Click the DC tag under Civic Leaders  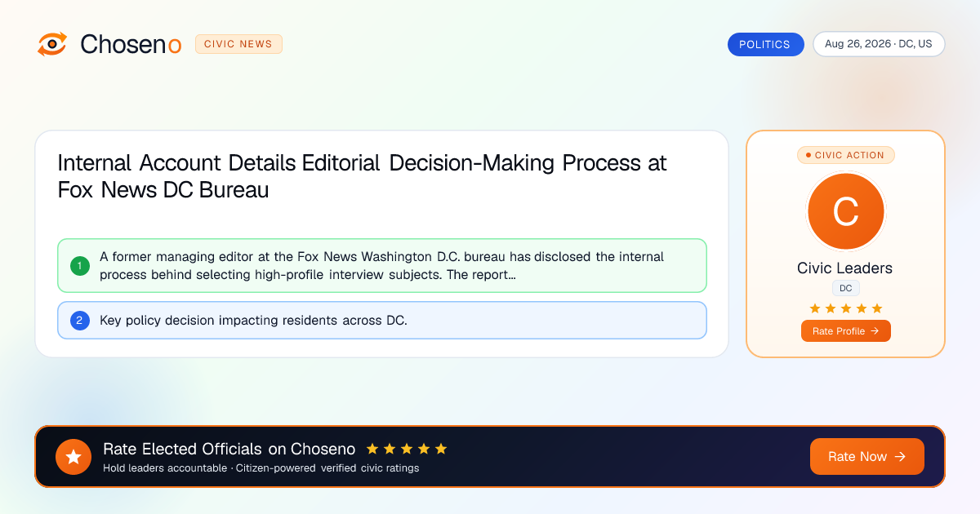click(846, 288)
